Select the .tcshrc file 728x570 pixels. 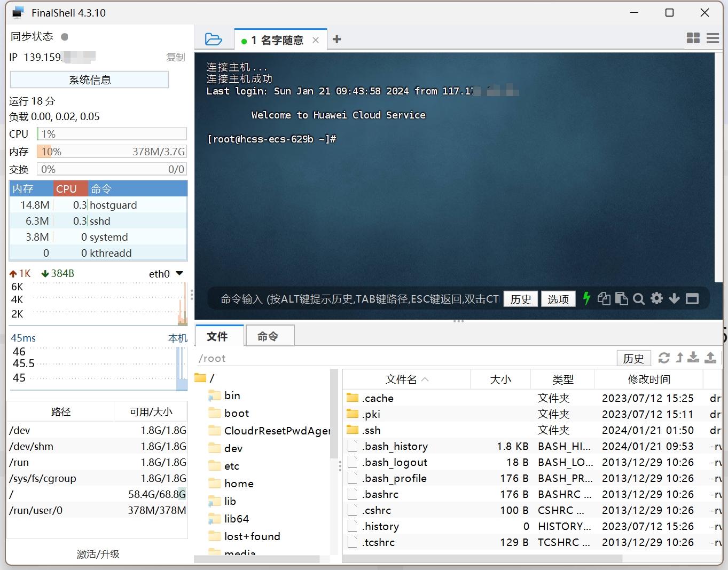click(x=532, y=542)
